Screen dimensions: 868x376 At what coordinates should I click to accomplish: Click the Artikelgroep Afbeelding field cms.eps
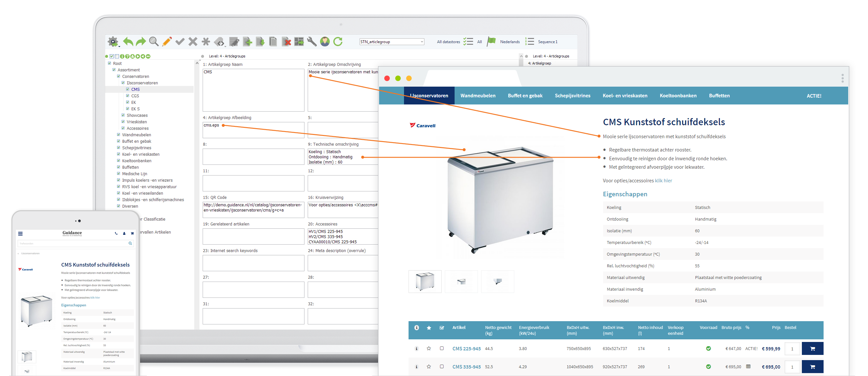(253, 130)
